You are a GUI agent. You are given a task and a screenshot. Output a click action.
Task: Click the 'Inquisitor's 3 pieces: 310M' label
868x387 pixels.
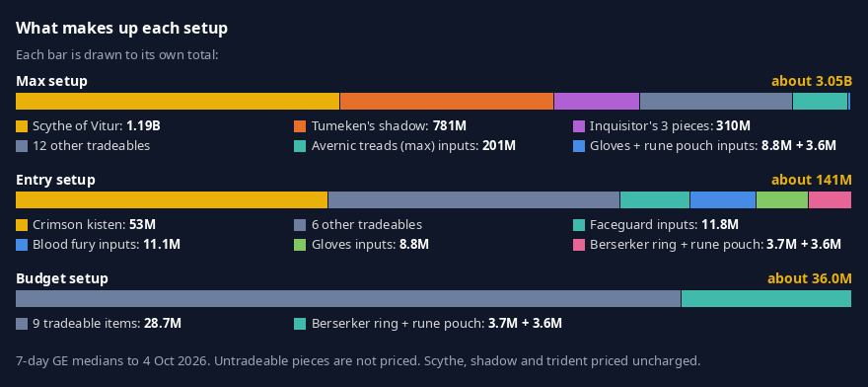pyautogui.click(x=671, y=126)
